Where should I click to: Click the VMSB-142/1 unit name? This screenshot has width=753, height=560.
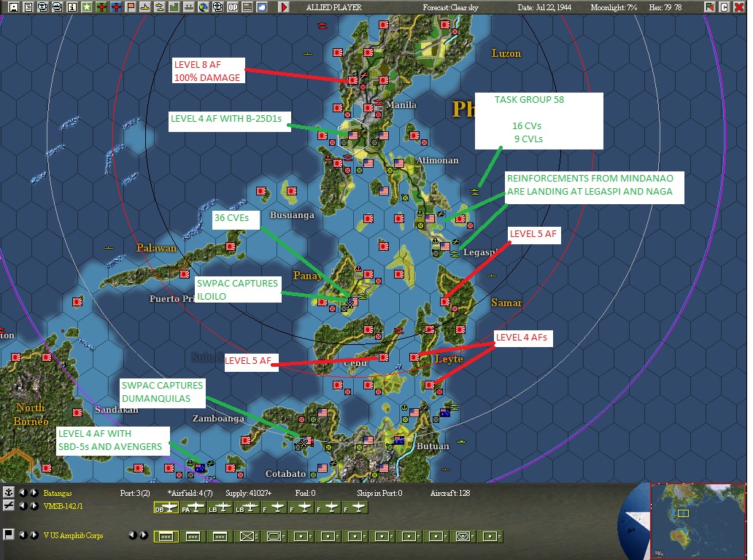tap(63, 506)
